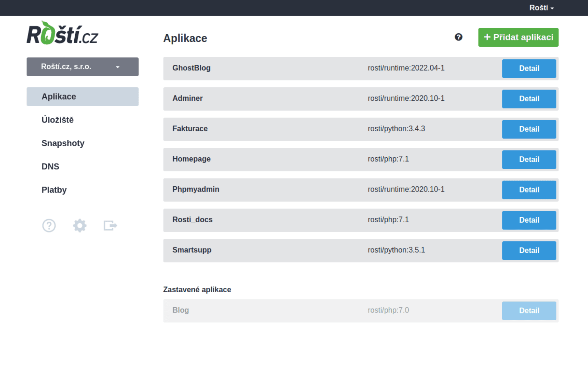588x371 pixels.
Task: Click the GhostBlog application name
Action: (x=191, y=68)
